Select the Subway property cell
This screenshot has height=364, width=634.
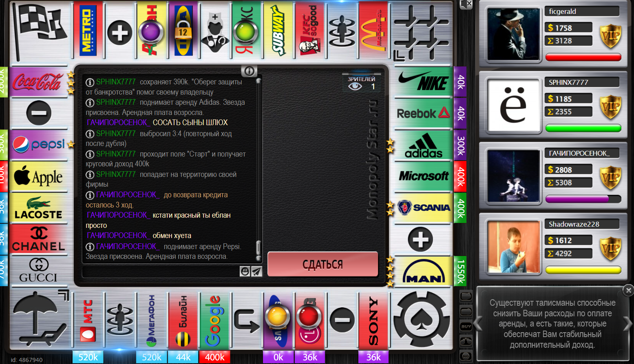click(278, 31)
